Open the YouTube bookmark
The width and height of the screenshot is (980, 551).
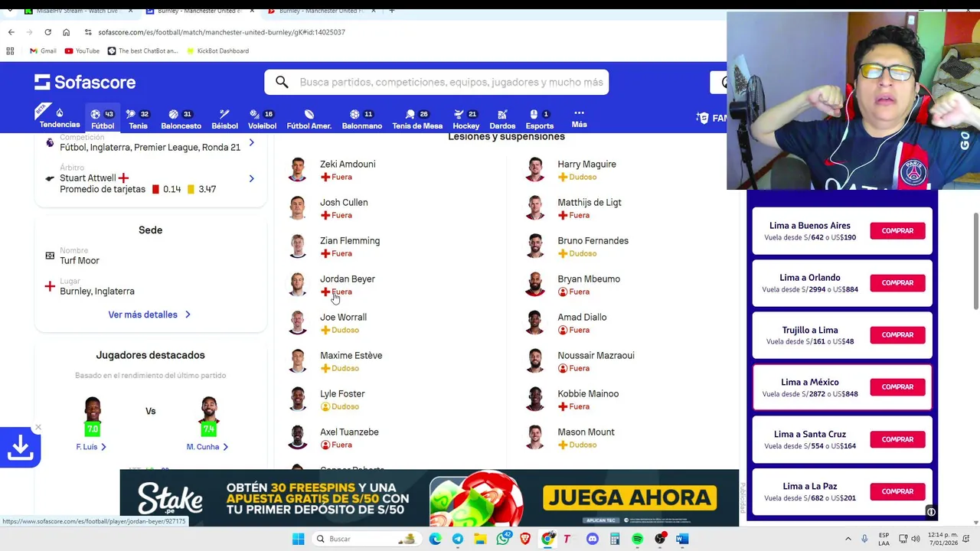pyautogui.click(x=82, y=51)
